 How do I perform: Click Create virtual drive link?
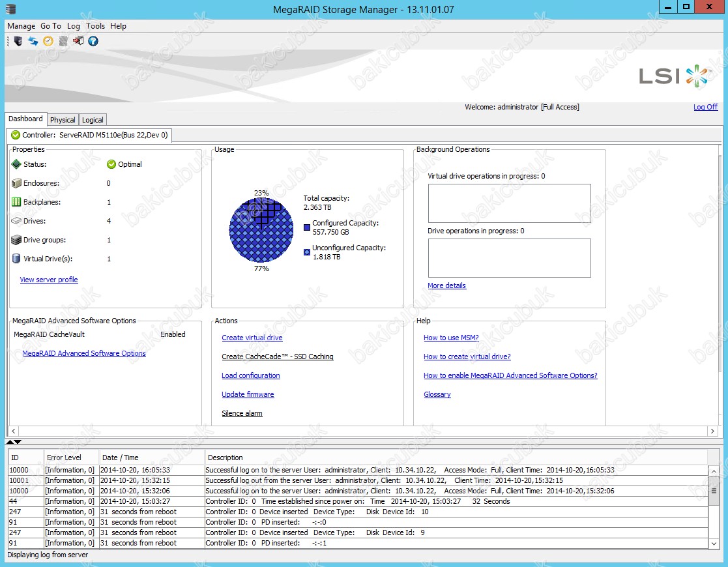click(x=252, y=338)
